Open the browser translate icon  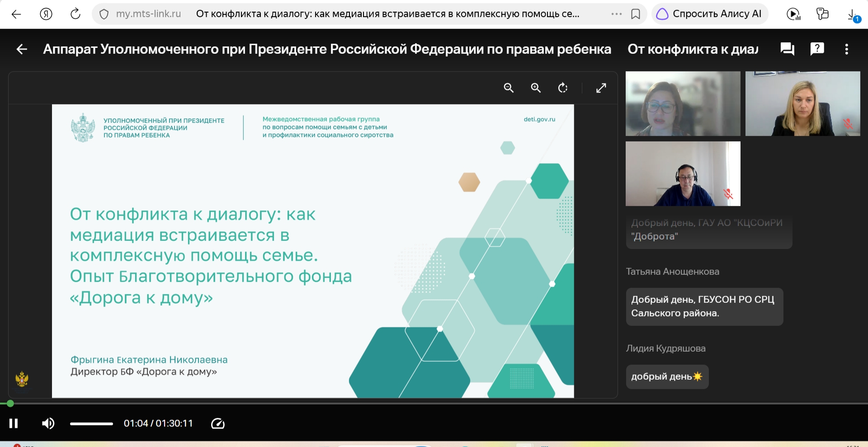[822, 14]
